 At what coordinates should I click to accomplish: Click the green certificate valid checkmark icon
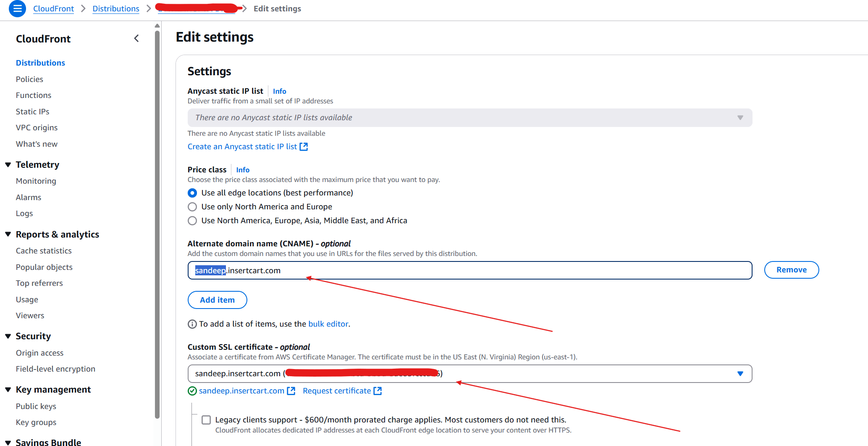192,391
